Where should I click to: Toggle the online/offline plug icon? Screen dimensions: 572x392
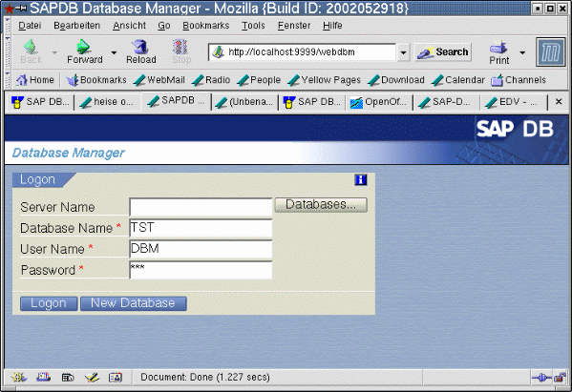(541, 378)
